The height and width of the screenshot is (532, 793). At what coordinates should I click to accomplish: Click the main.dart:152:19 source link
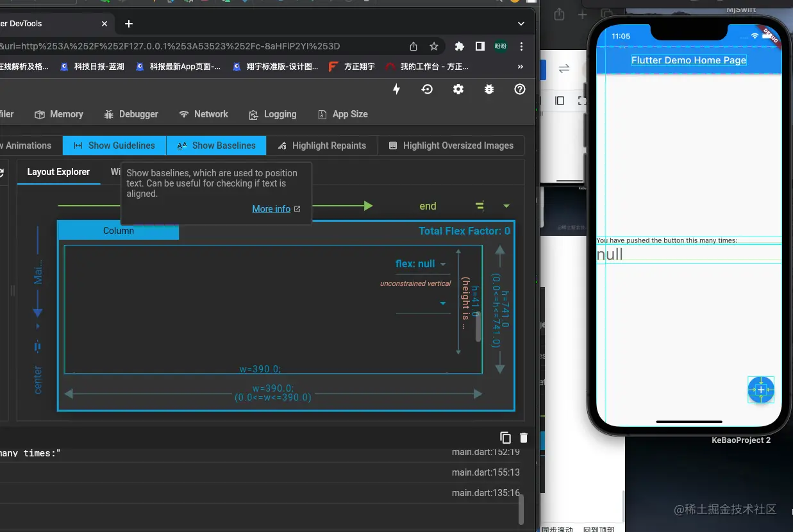click(x=485, y=452)
